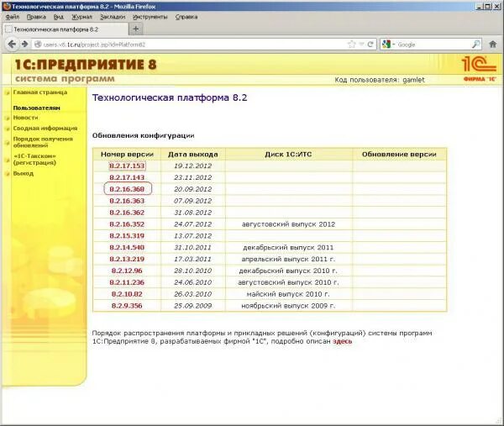The height and width of the screenshot is (426, 504).
Task: Go back with the browser Back arrow
Action: pos(12,44)
